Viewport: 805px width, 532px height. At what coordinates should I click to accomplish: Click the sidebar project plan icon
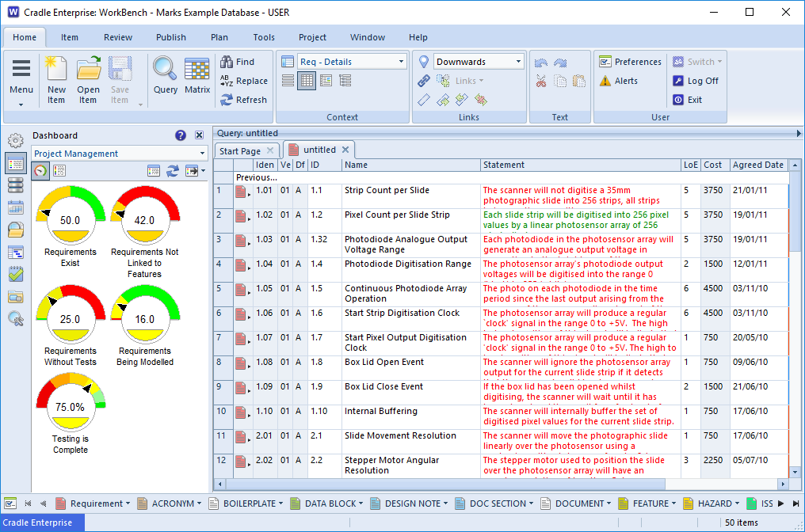[16, 252]
